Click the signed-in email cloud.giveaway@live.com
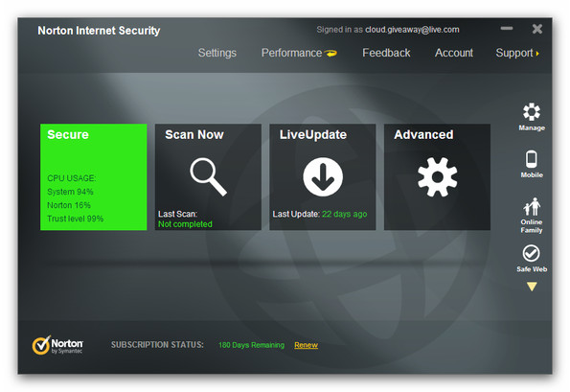Screen dimensions: 570x392 pos(412,30)
